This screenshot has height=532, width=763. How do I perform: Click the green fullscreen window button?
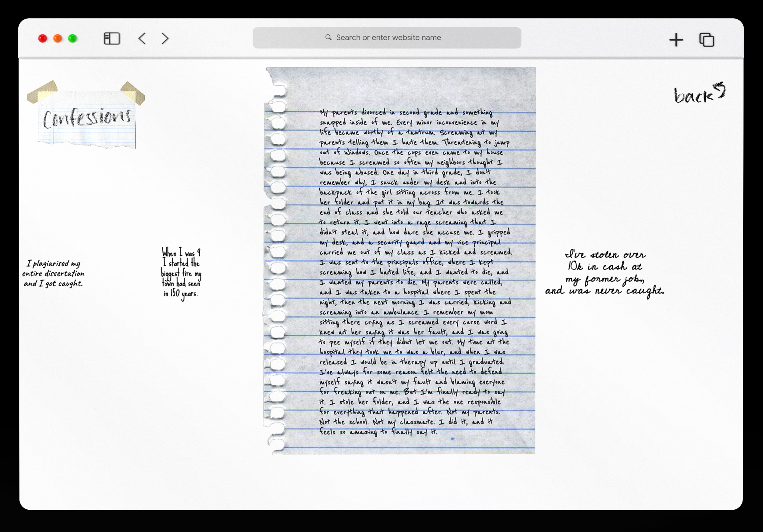[x=73, y=38]
